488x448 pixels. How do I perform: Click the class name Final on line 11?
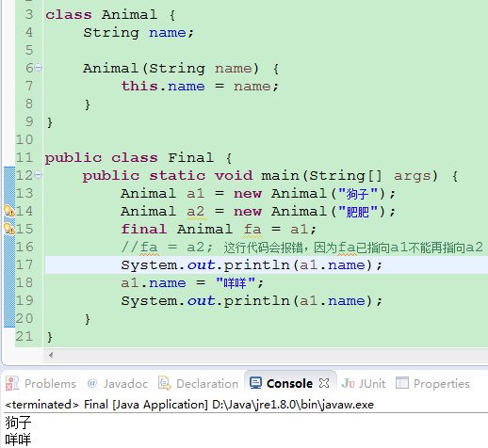pos(191,157)
